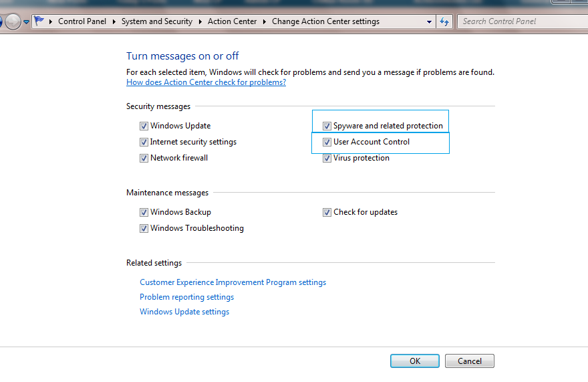Uncheck the Windows Update checkbox
Screen dimensions: 588x382
(x=144, y=126)
